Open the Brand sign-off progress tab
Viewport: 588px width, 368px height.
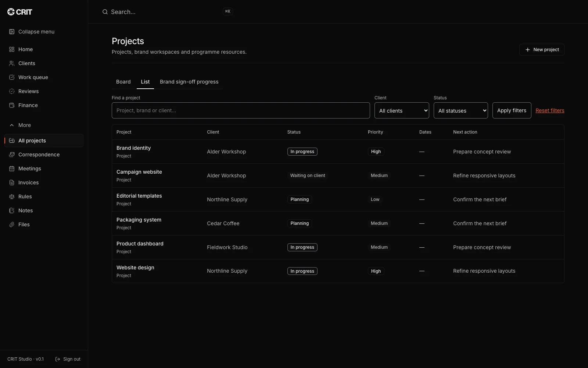(189, 82)
